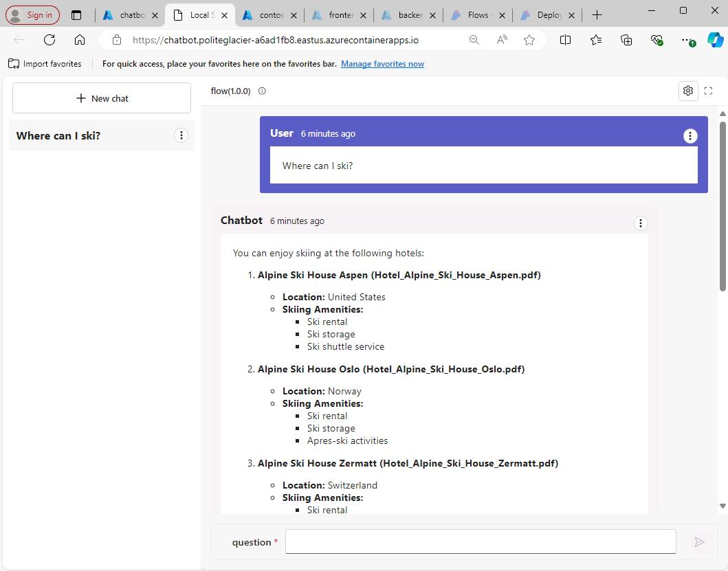Click Import favorites
The height and width of the screenshot is (571, 728).
click(45, 64)
